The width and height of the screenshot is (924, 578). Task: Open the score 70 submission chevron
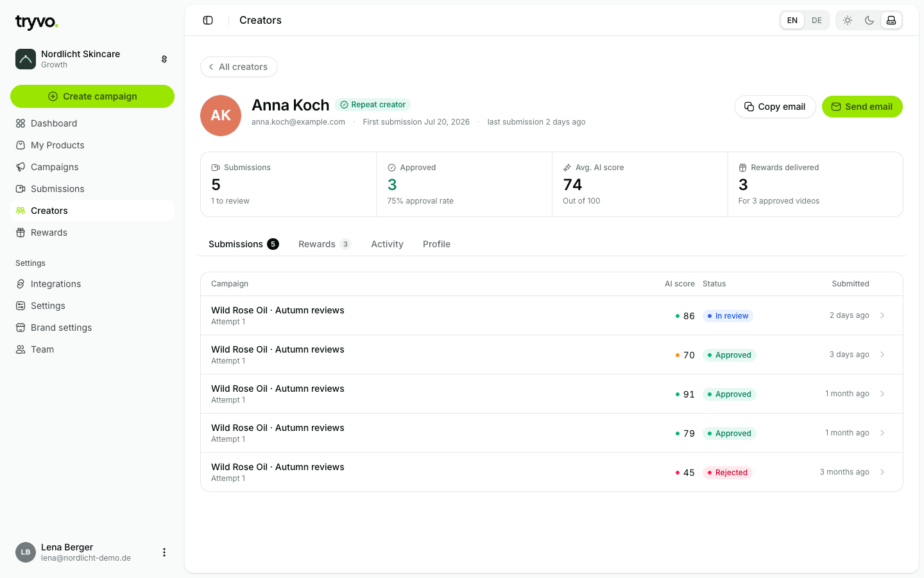tap(882, 355)
